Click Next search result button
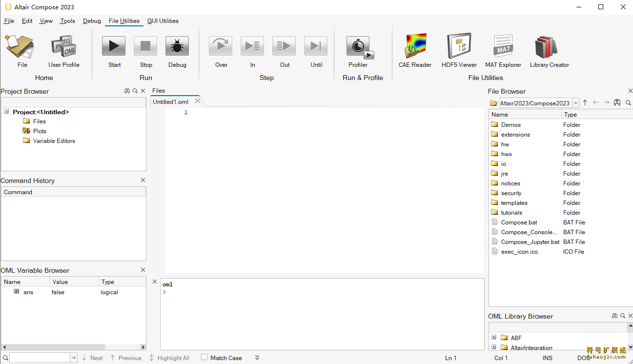This screenshot has width=633, height=364. [x=92, y=358]
